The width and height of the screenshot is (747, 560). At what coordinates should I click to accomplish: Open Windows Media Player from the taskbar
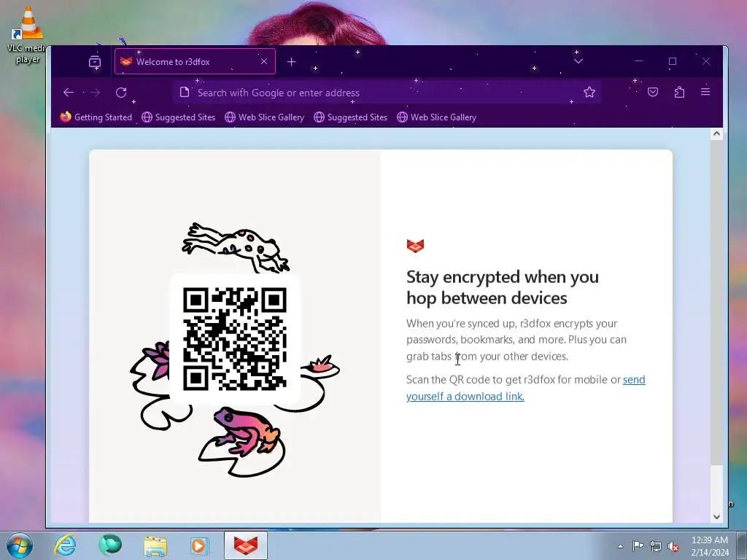click(x=199, y=545)
